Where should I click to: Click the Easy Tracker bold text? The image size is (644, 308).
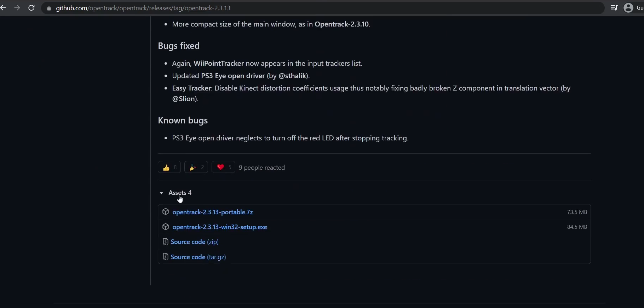point(192,88)
